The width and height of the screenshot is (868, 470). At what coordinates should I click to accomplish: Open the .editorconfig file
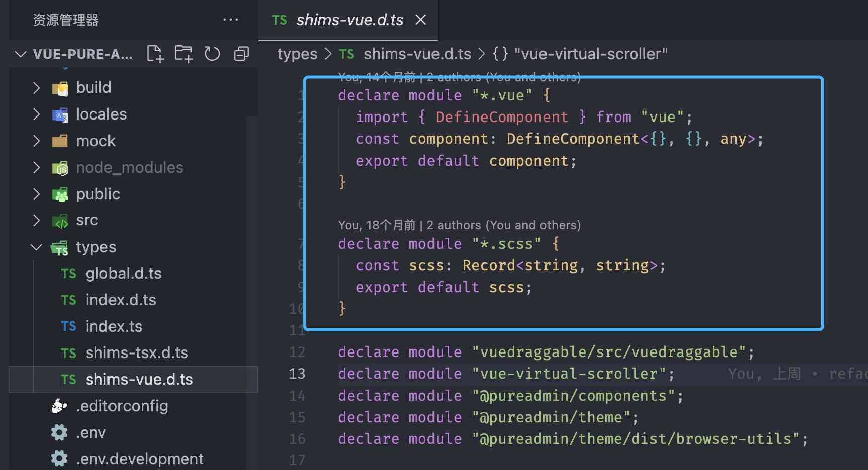click(122, 406)
